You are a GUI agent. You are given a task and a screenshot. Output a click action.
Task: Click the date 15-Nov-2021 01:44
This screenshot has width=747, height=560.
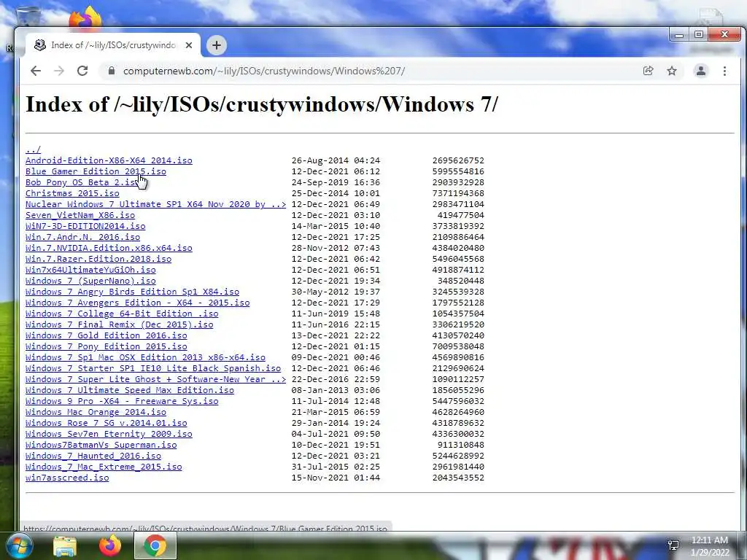point(336,478)
